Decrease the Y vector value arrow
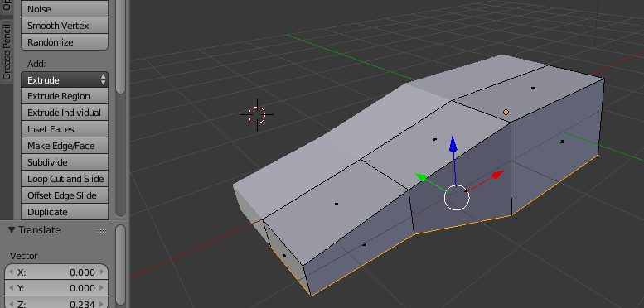The image size is (644, 308). tap(11, 288)
